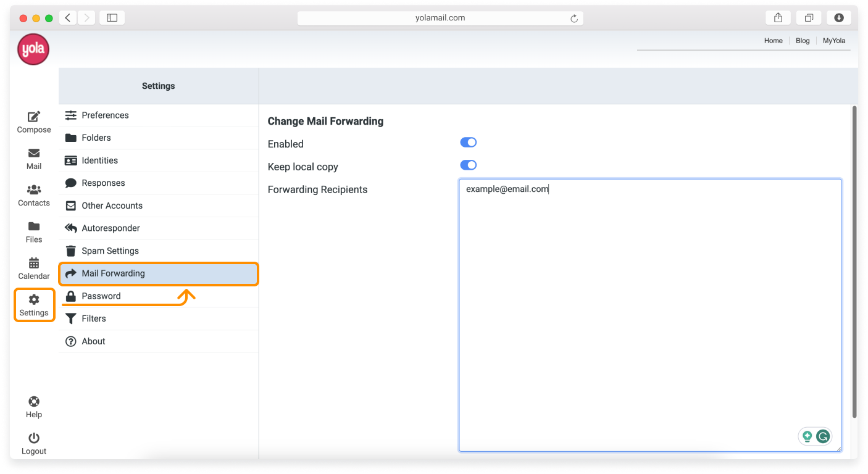Turn off Keep local copy
The width and height of the screenshot is (868, 474).
[x=468, y=165]
